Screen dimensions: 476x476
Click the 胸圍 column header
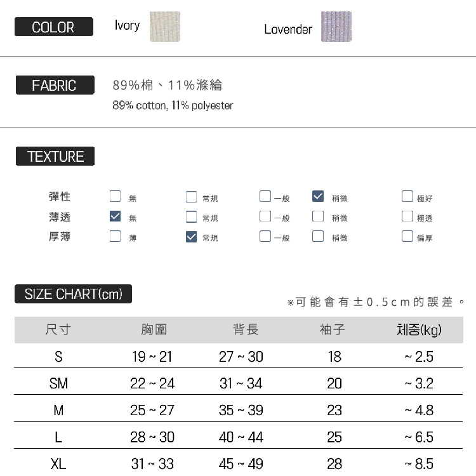tap(154, 330)
